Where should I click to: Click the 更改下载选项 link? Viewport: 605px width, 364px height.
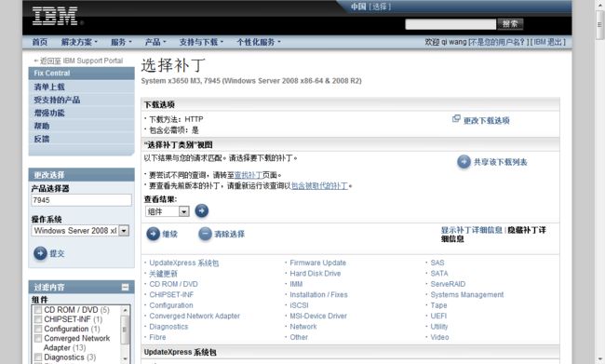pyautogui.click(x=486, y=121)
